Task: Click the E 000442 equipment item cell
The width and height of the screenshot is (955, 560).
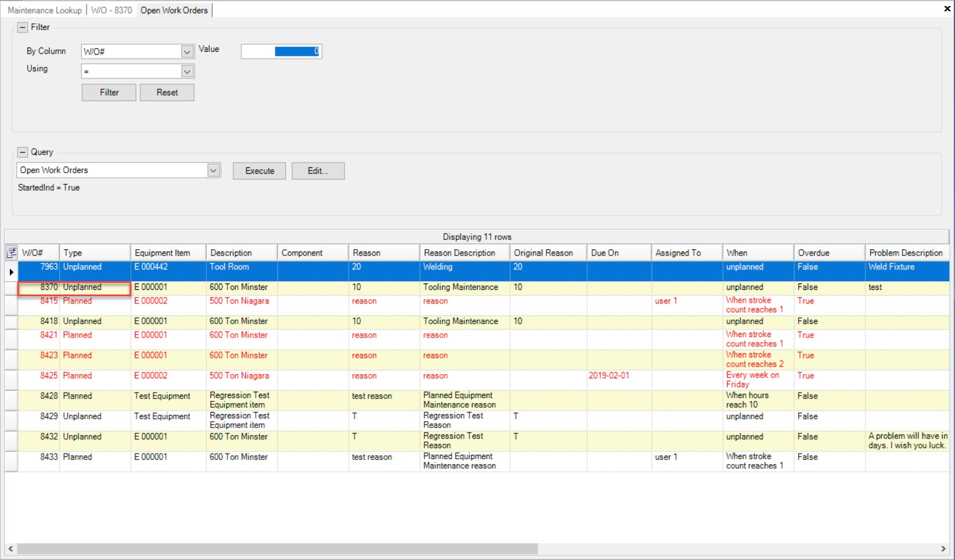Action: pos(169,271)
